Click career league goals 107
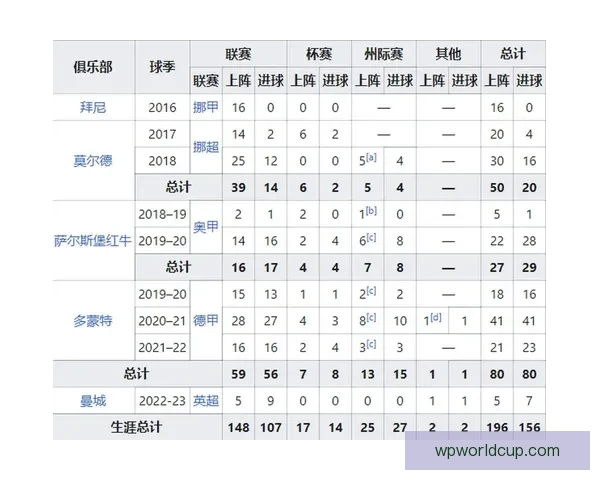 (271, 428)
